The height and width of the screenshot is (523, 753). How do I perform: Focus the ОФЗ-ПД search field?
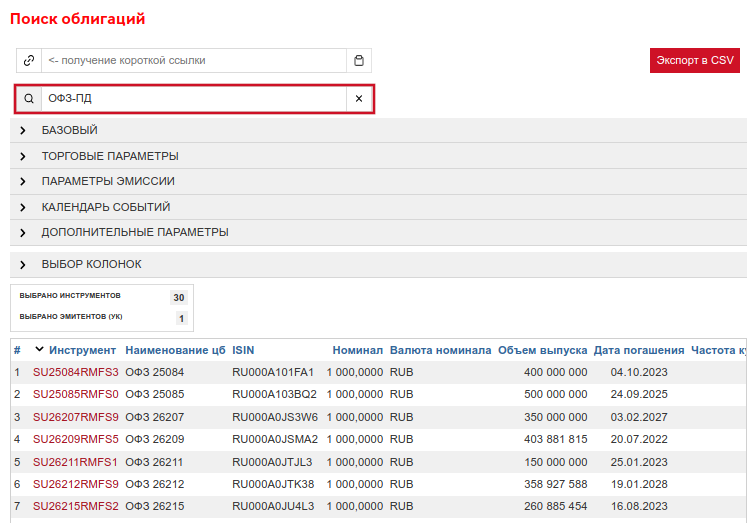click(x=194, y=98)
